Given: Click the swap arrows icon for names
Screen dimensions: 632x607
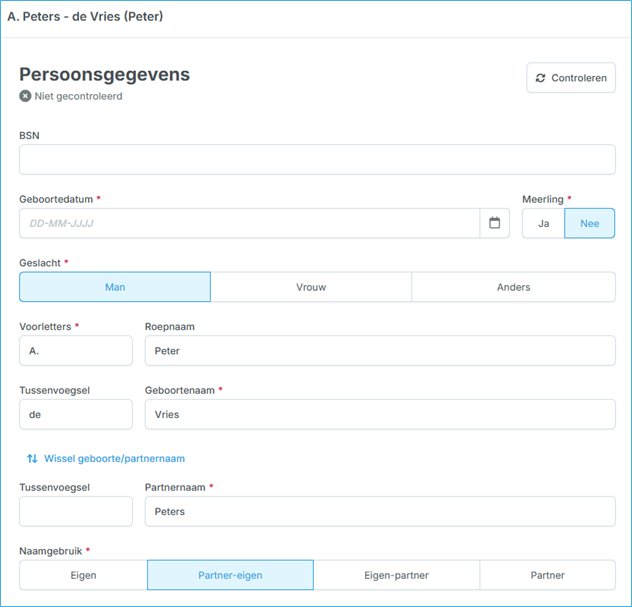Looking at the screenshot, I should (x=32, y=459).
